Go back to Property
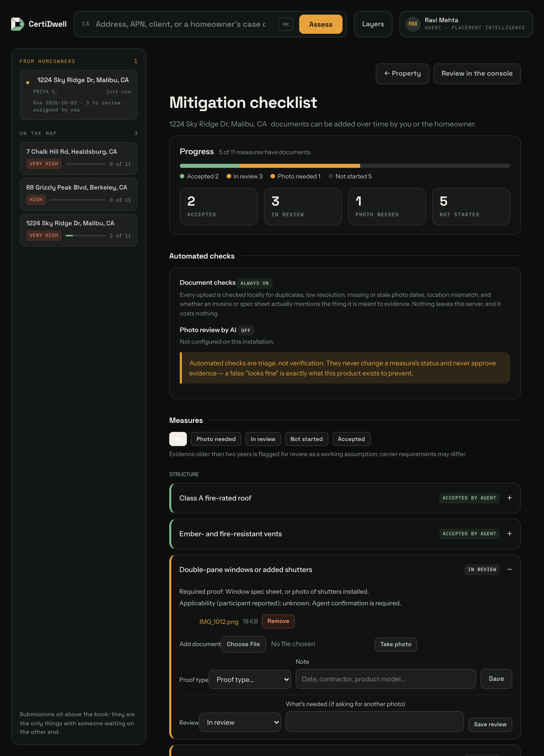The width and height of the screenshot is (544, 756). point(402,74)
